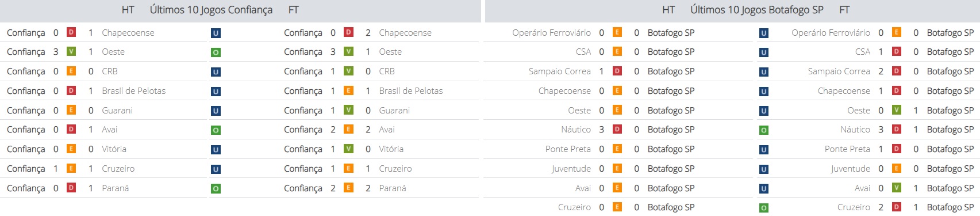Click the green O icon beside Náutico–Botafogo SP HT row
The height and width of the screenshot is (216, 980).
[x=764, y=130]
